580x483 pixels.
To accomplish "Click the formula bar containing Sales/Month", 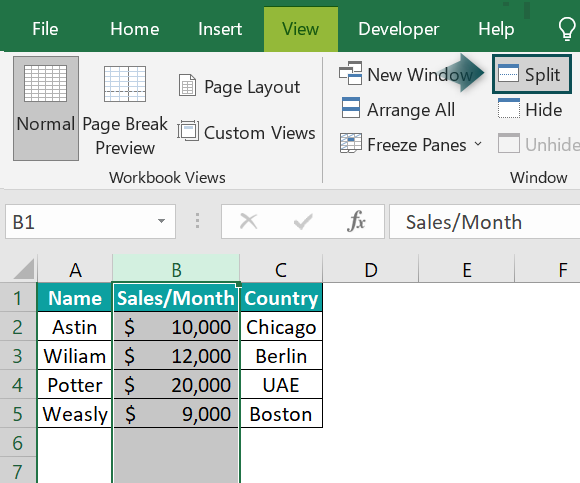I will coord(485,222).
